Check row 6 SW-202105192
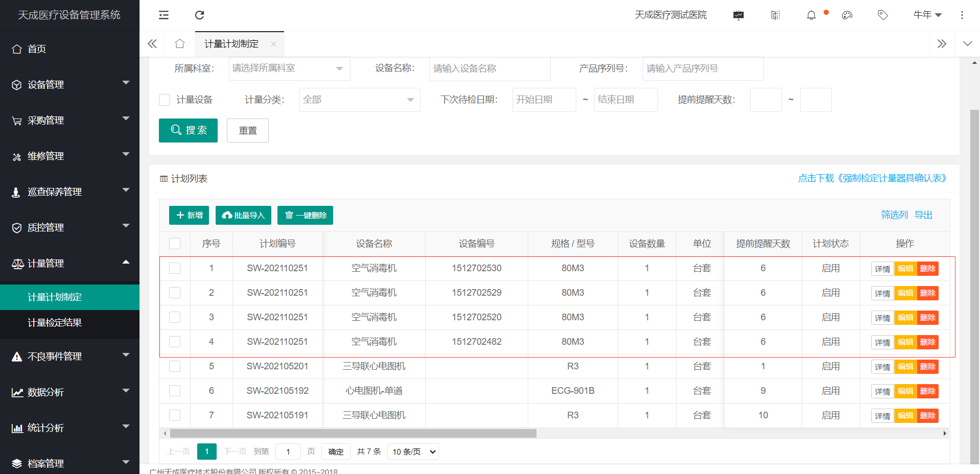This screenshot has height=474, width=980. 175,391
